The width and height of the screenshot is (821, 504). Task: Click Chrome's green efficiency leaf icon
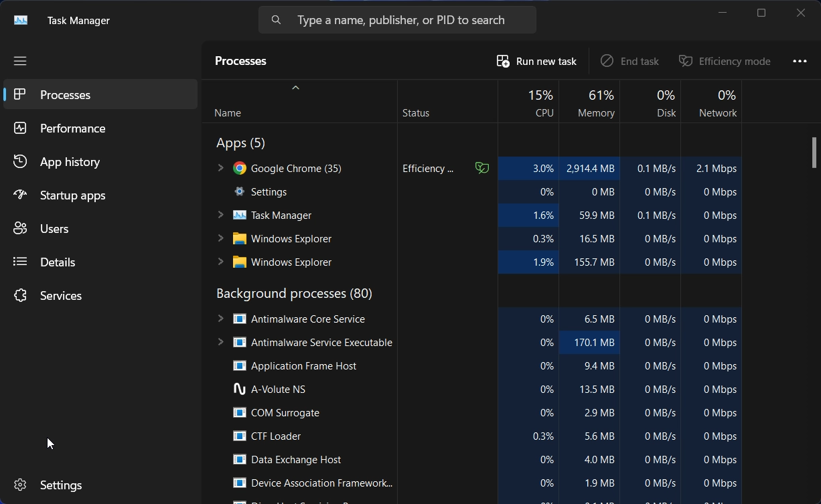481,168
